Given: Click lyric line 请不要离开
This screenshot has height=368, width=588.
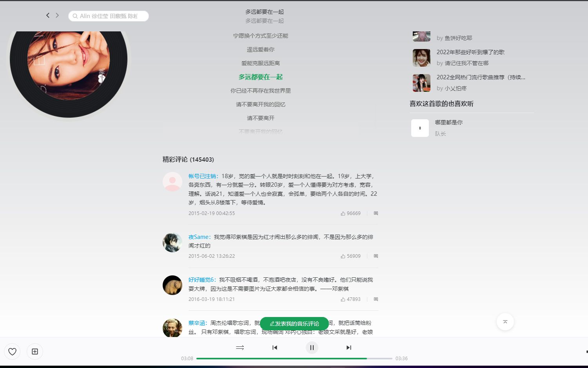Looking at the screenshot, I should coord(261,118).
